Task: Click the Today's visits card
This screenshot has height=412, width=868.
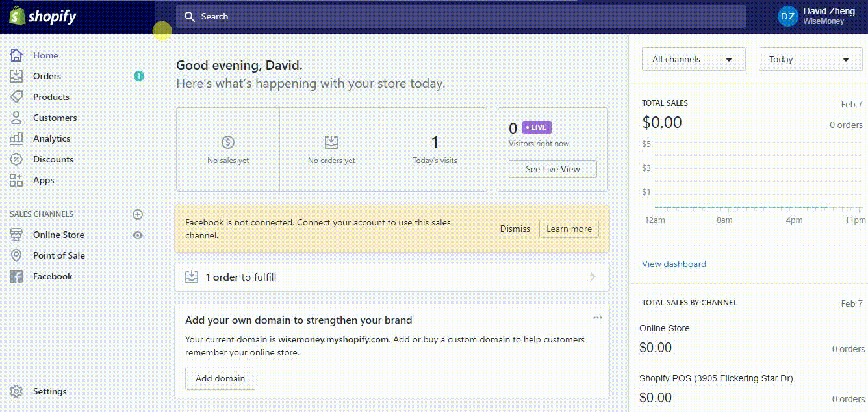Action: 435,149
